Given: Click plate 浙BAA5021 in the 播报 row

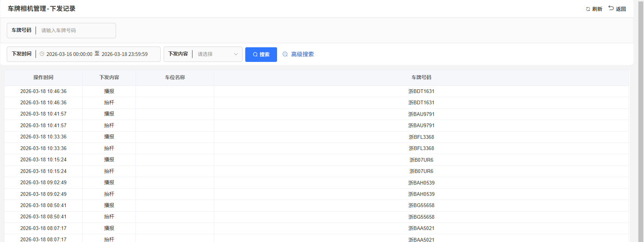Looking at the screenshot, I should 421,228.
